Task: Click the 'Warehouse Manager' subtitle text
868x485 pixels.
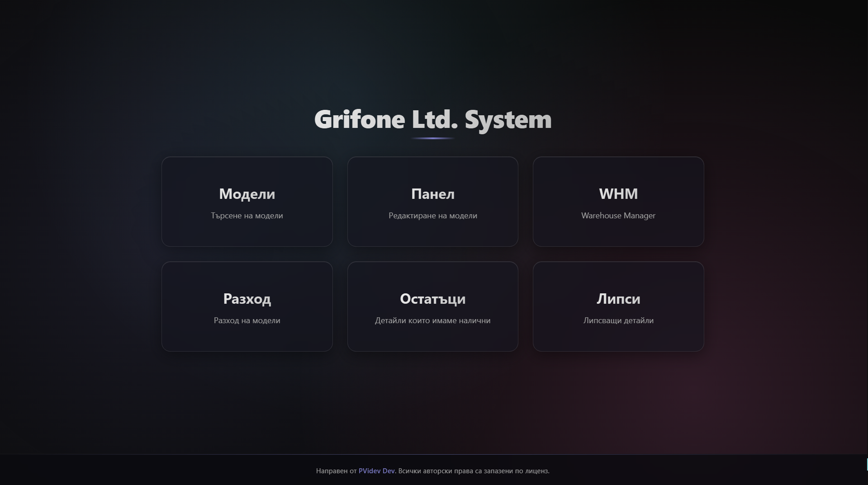Action: (618, 216)
